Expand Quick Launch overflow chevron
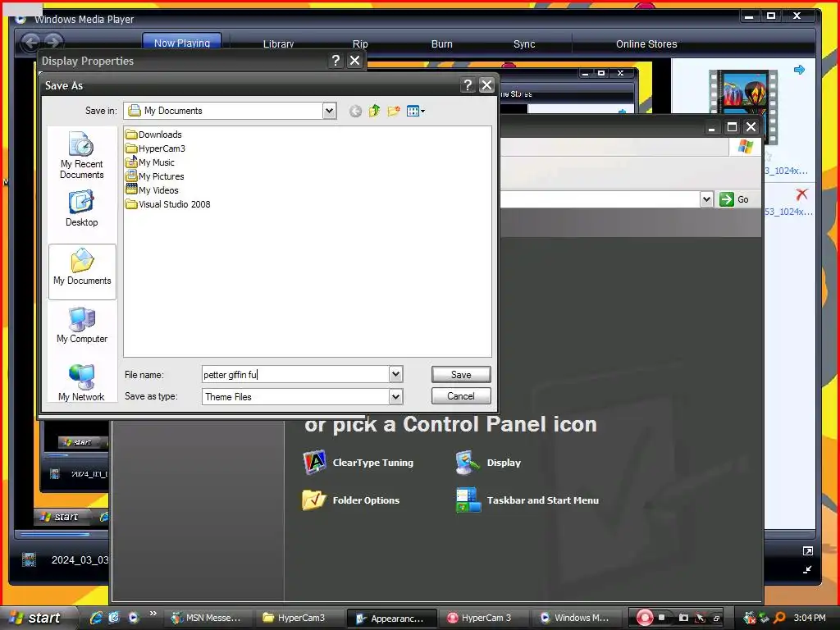Screen dimensions: 840x630 (153, 614)
